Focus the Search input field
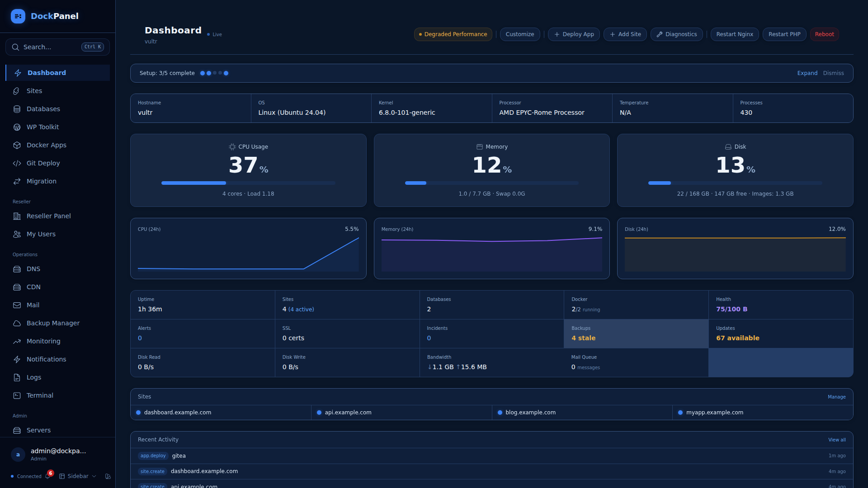The height and width of the screenshot is (488, 868). point(57,47)
